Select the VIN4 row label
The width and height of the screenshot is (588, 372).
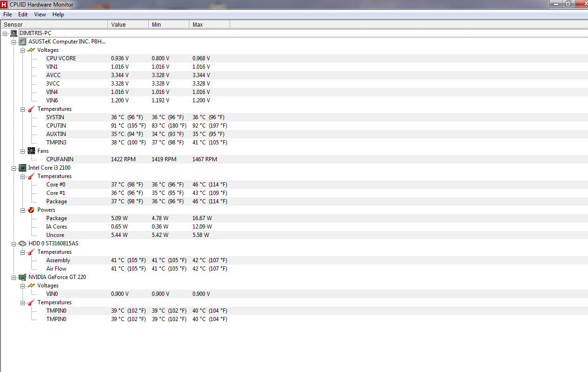point(52,92)
